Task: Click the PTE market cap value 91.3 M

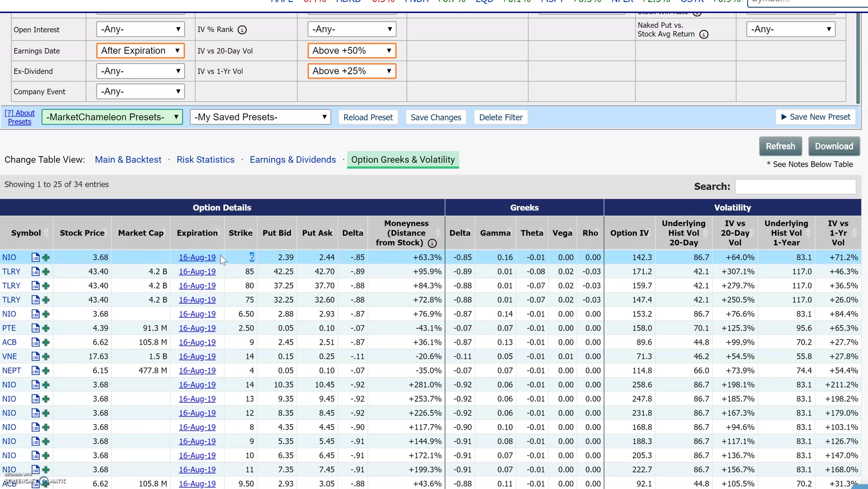Action: 152,328
